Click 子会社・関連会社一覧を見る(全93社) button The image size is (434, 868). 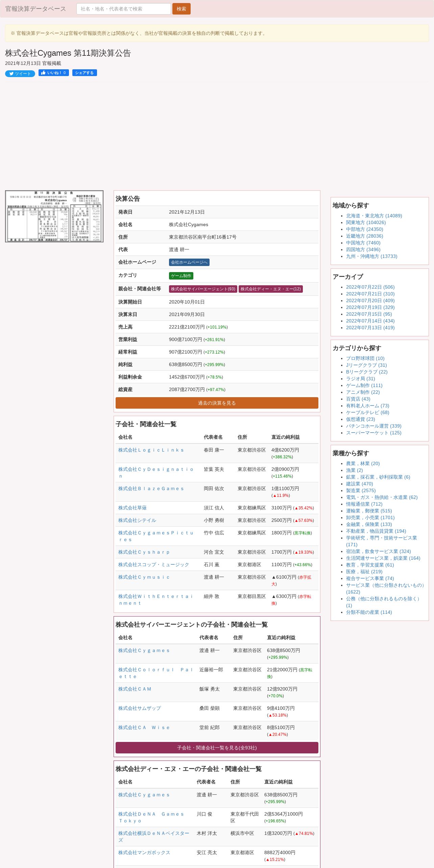pos(217,748)
